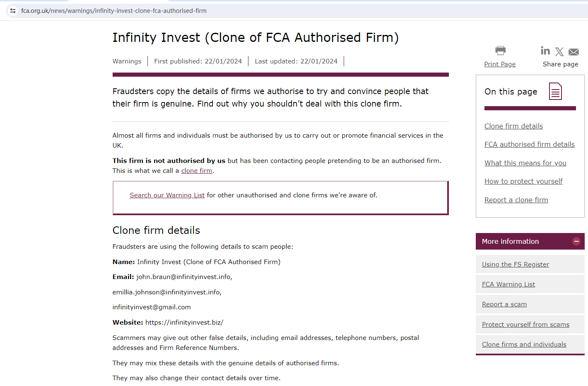588x386 pixels.
Task: Open Report a scam link
Action: click(504, 304)
